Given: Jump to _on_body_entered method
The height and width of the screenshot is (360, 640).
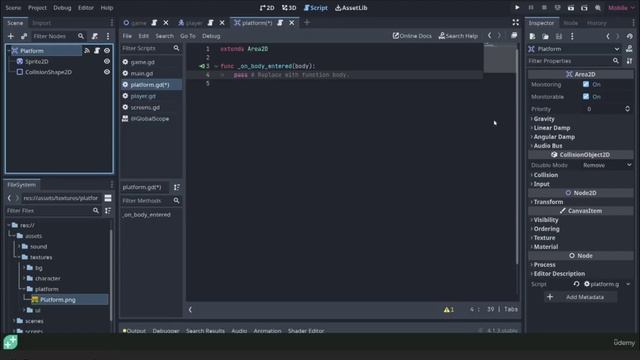Looking at the screenshot, I should (x=147, y=215).
